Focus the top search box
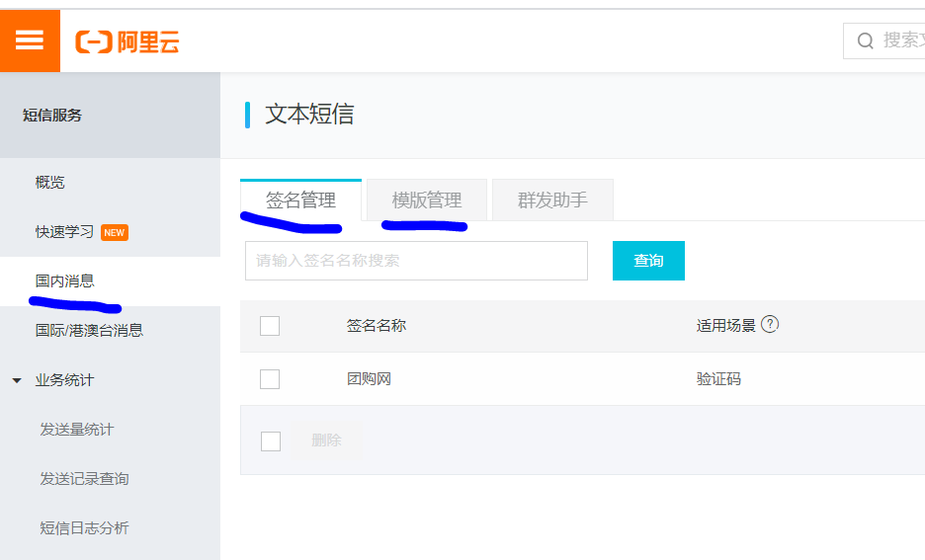 (x=884, y=40)
